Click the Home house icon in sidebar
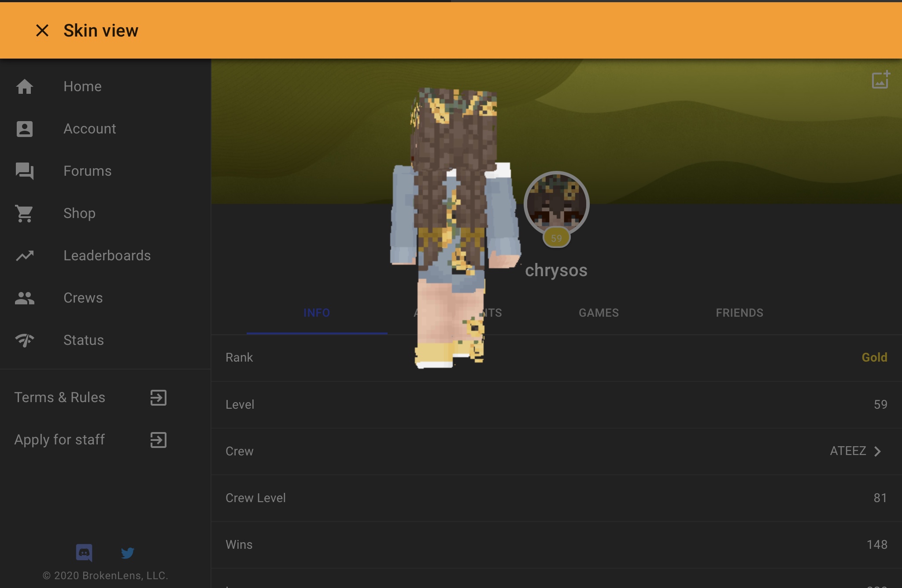902x588 pixels. tap(25, 86)
